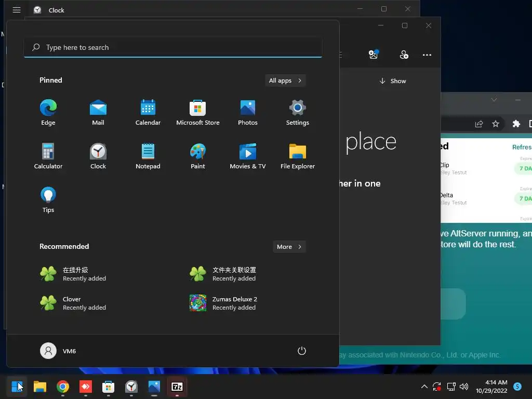532x399 pixels.
Task: Show hidden system tray icons
Action: click(424, 387)
